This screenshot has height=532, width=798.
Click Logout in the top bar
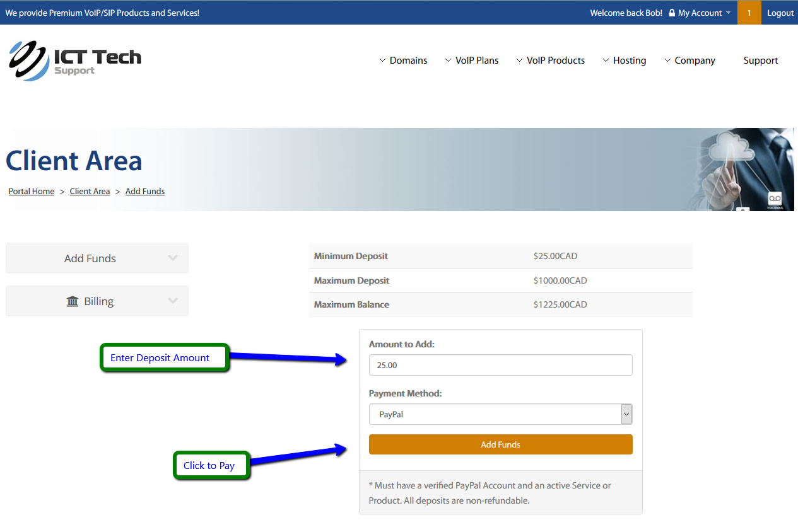tap(780, 13)
